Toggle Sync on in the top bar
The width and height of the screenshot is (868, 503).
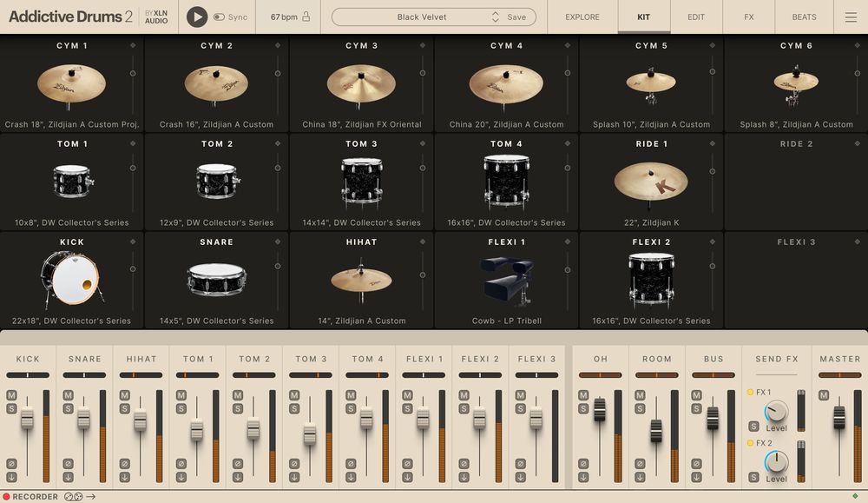click(221, 16)
